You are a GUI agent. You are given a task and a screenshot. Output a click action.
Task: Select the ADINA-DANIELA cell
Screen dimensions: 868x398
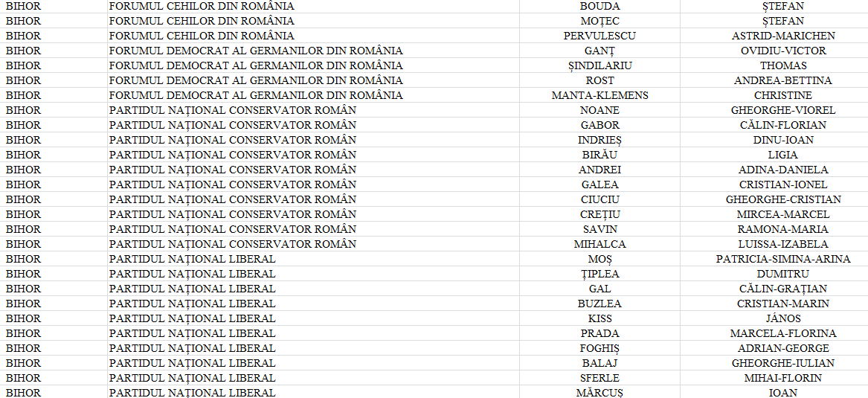click(783, 170)
